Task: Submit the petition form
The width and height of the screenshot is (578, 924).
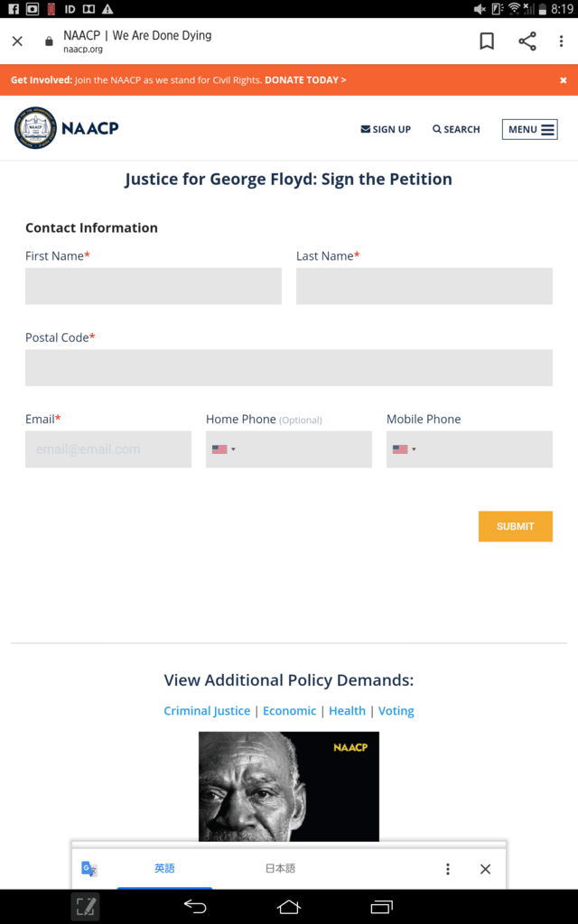Action: click(516, 526)
